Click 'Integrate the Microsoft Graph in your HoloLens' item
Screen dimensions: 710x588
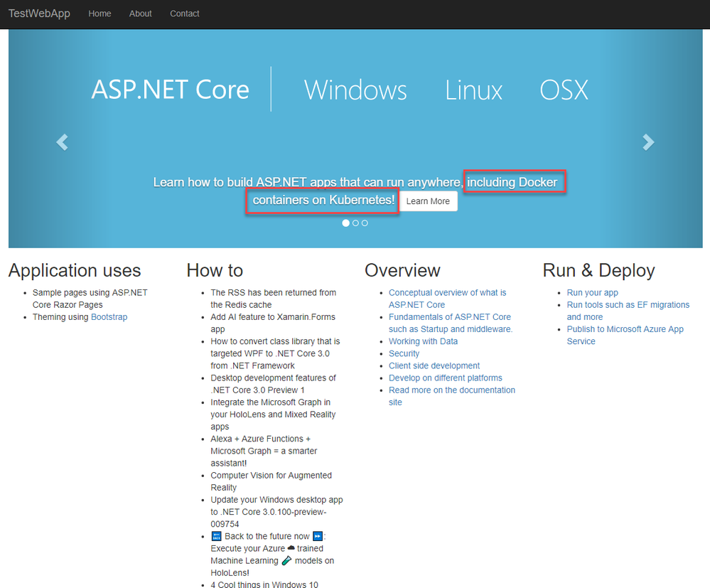[x=273, y=415]
